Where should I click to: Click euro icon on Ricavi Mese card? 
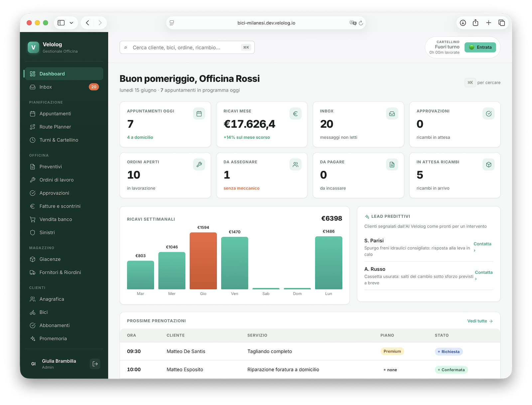(296, 114)
